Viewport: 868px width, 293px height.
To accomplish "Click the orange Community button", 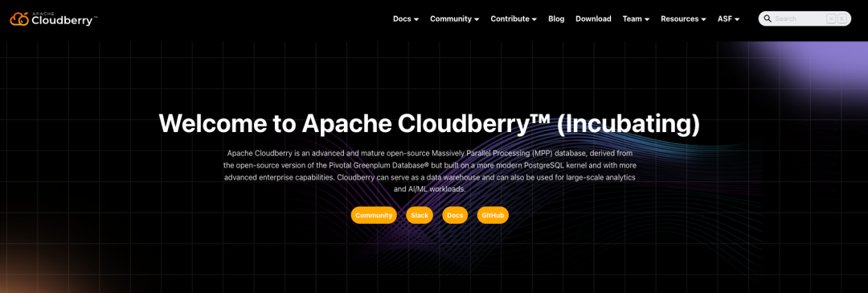I will 374,215.
